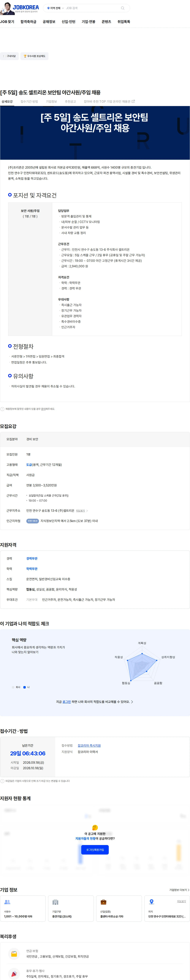Click the external-link icon beside 채용관

[133, 101]
